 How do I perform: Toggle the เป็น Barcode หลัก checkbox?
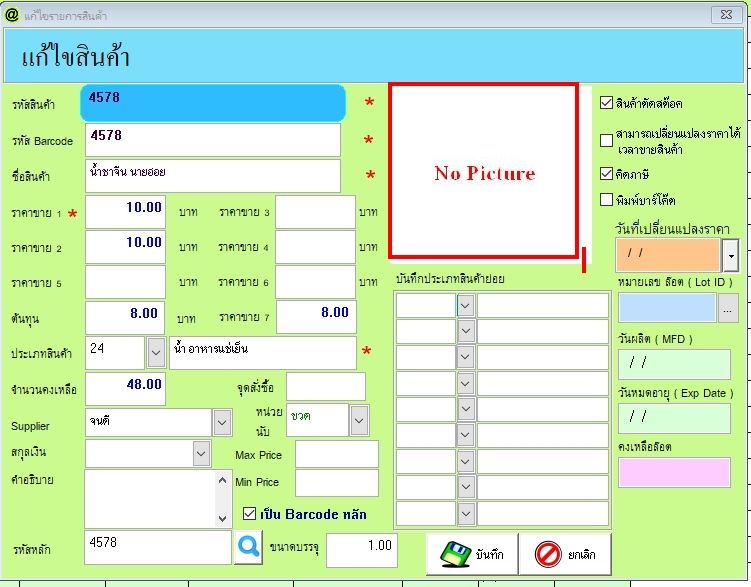coord(250,514)
